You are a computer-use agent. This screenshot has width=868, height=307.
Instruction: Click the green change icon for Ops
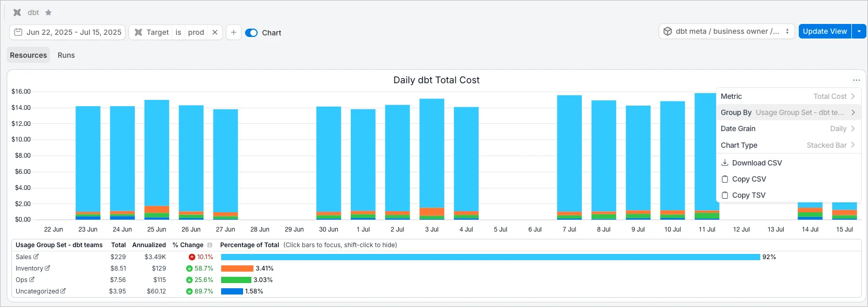189,280
